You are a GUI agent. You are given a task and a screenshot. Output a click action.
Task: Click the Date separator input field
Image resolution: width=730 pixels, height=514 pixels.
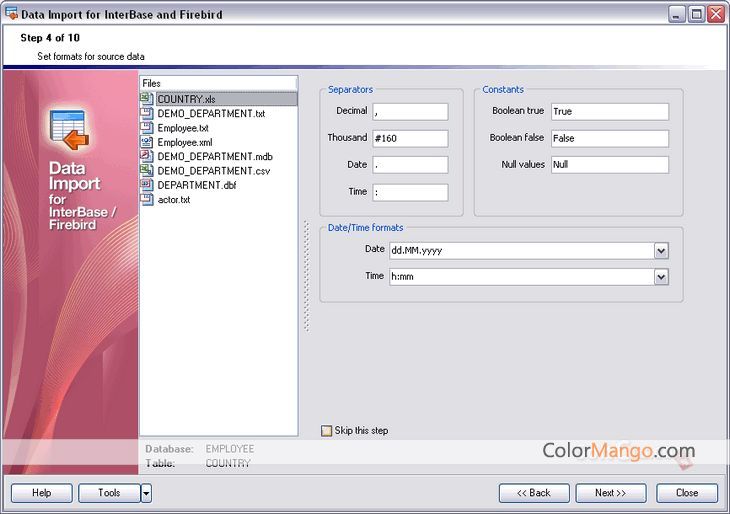click(x=410, y=165)
